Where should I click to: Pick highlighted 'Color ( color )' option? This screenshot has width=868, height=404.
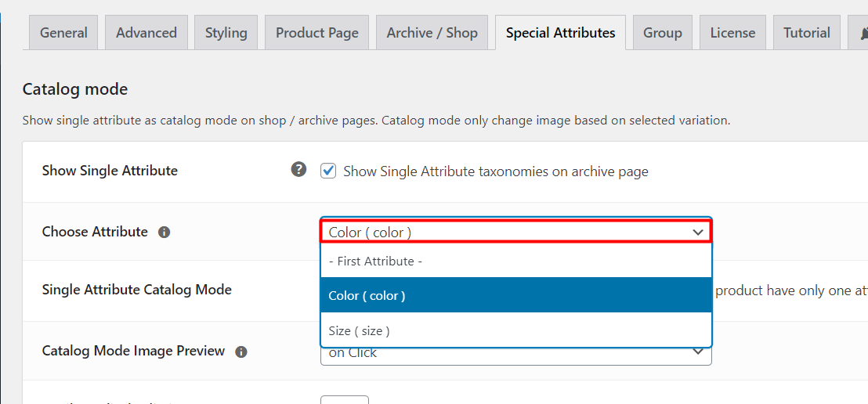click(516, 295)
